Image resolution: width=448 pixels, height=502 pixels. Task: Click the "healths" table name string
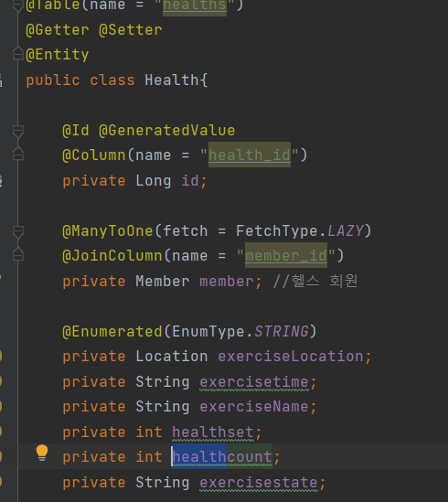click(x=195, y=5)
